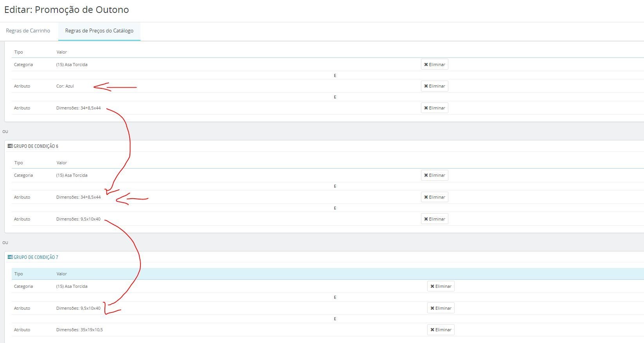
Task: Click Tipo column header in group 7
Action: click(18, 274)
